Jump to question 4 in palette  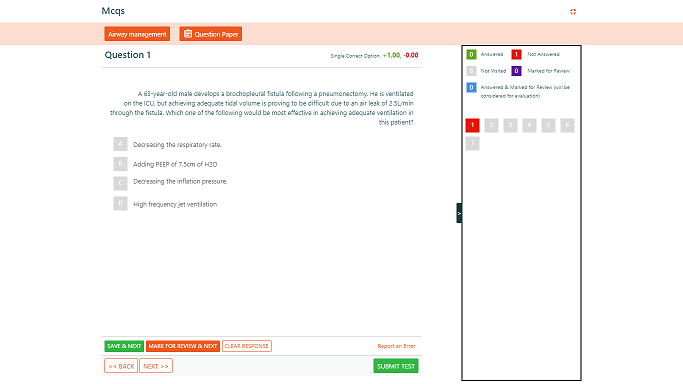pyautogui.click(x=529, y=125)
